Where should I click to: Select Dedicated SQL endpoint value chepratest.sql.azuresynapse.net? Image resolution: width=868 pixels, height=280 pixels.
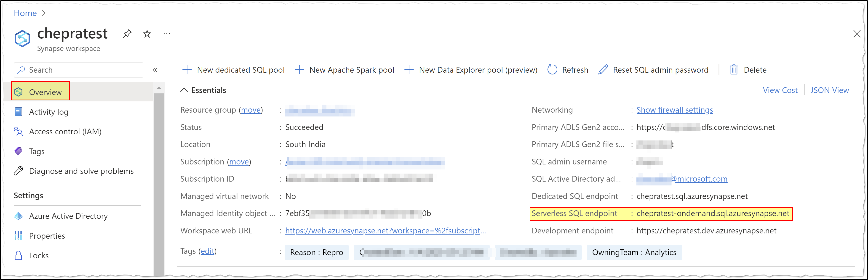pyautogui.click(x=692, y=196)
